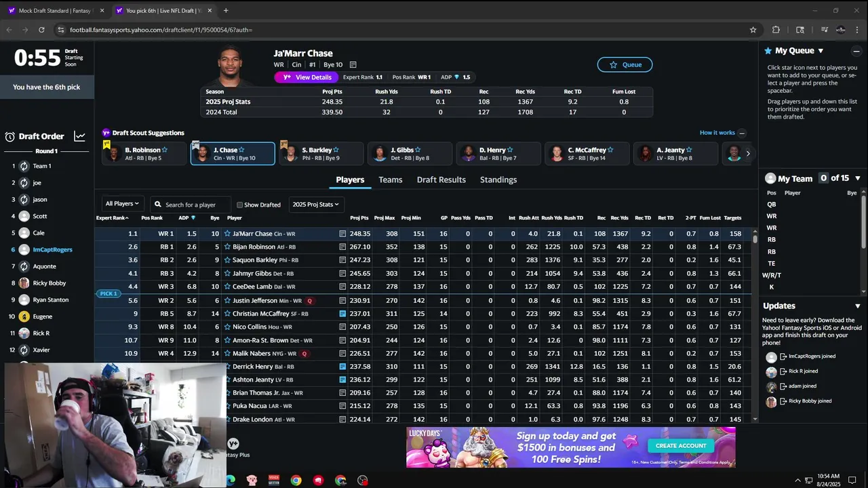868x488 pixels.
Task: Click the ADP diamond icon in column header
Action: point(193,218)
